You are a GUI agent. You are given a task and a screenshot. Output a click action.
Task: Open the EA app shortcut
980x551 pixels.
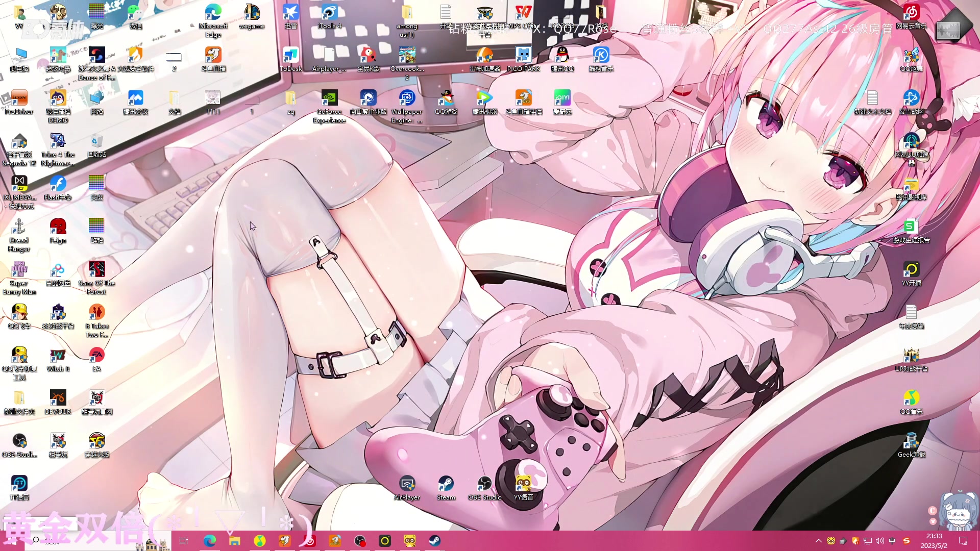click(x=96, y=359)
